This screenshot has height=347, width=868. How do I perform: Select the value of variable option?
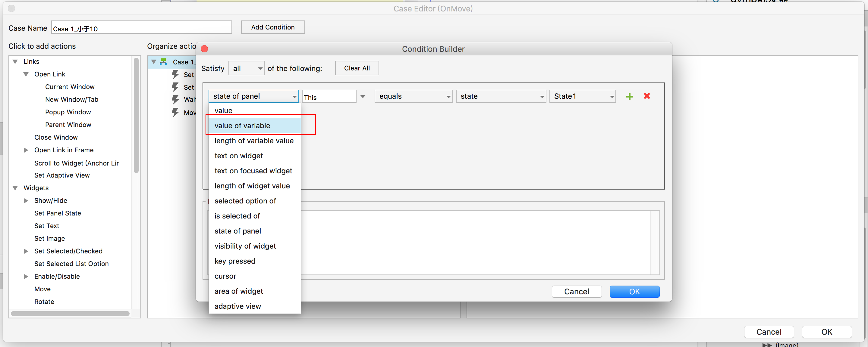242,125
